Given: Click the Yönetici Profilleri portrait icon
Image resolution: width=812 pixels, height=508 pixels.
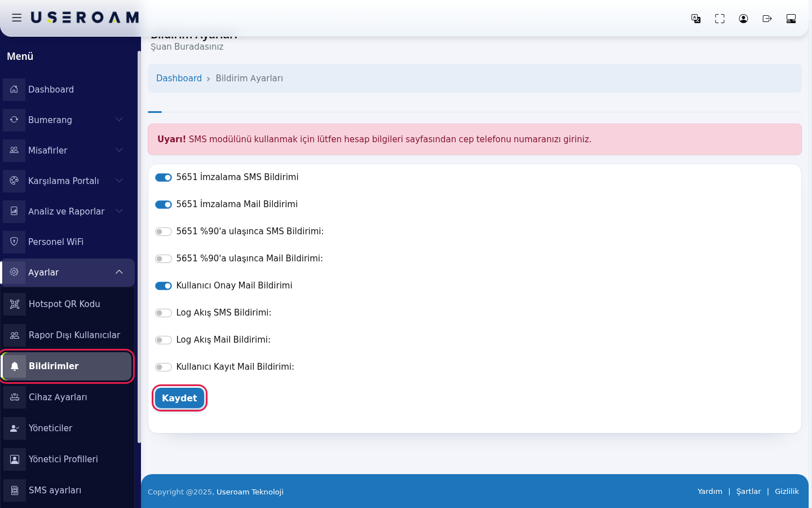Looking at the screenshot, I should [15, 459].
